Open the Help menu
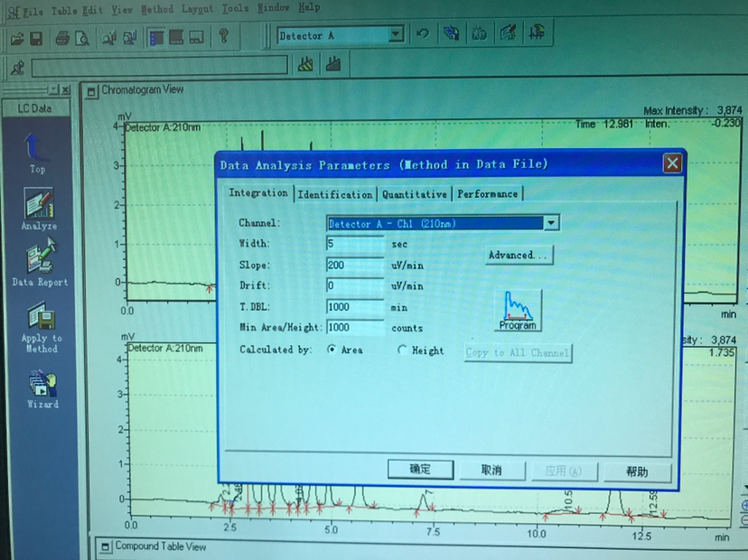 [309, 7]
